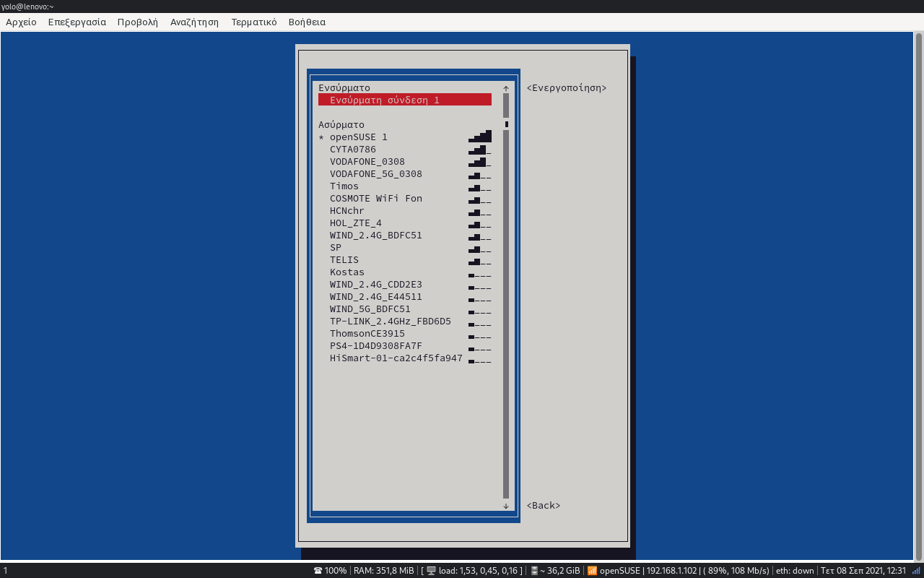Click the CPU load monitor icon in the status bar
The width and height of the screenshot is (924, 578).
click(431, 571)
